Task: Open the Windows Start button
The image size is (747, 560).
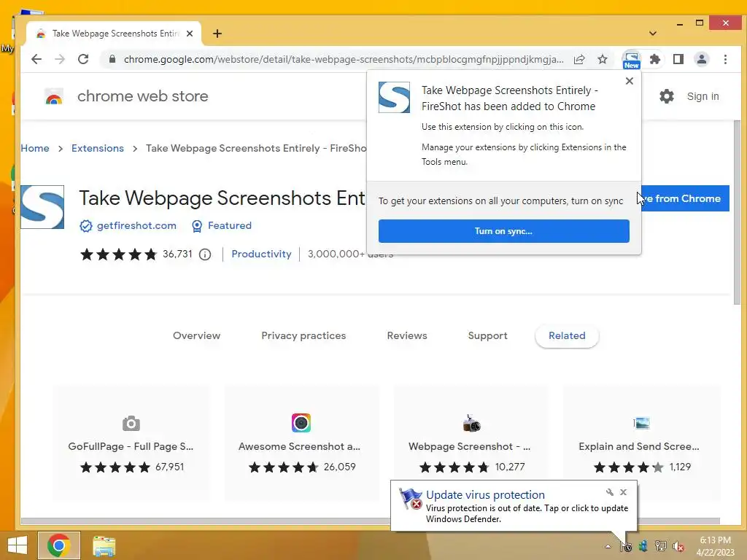Action: pos(18,545)
